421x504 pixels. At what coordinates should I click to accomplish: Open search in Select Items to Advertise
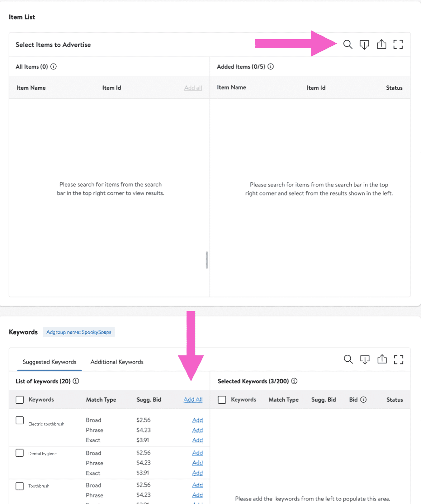coord(348,45)
